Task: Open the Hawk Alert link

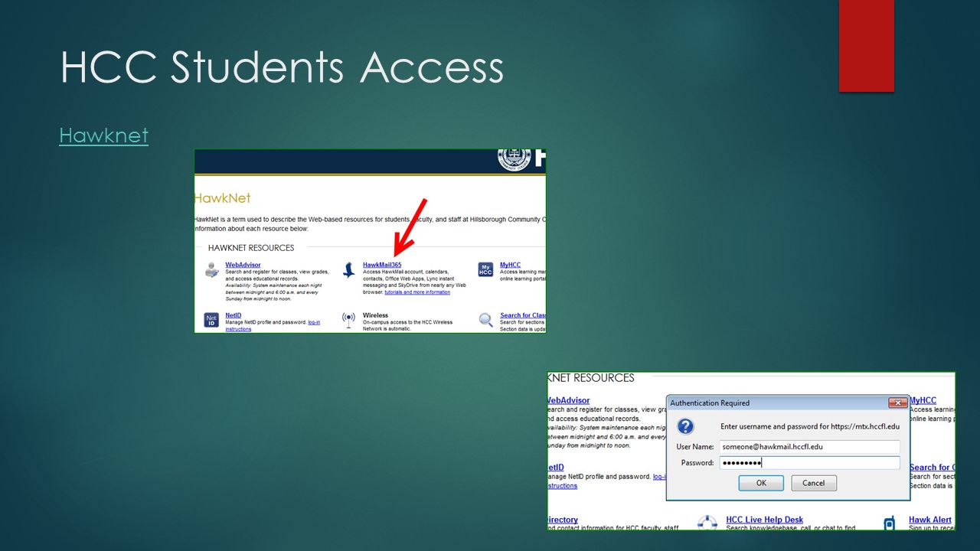Action: point(930,520)
